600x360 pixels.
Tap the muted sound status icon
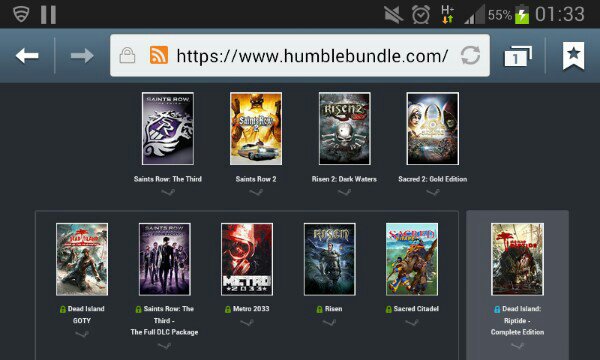(393, 15)
